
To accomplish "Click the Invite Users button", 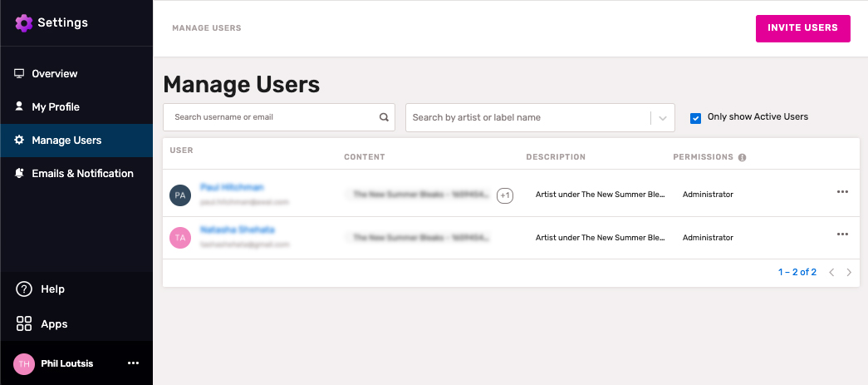I will click(x=802, y=28).
